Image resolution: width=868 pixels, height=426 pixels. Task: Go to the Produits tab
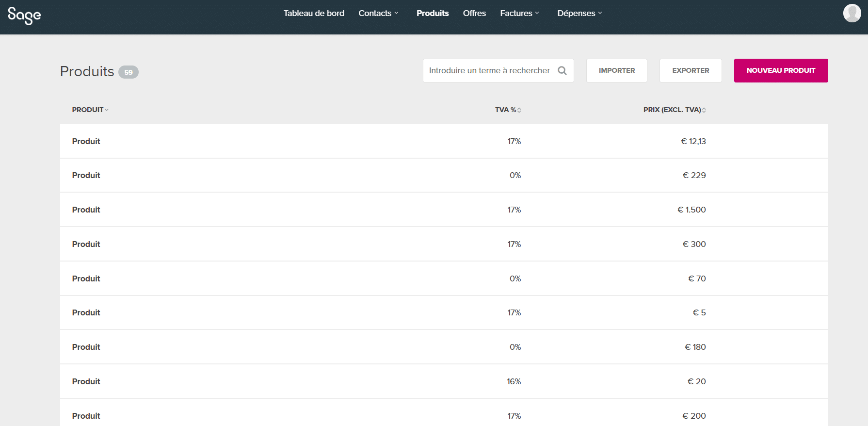point(433,13)
